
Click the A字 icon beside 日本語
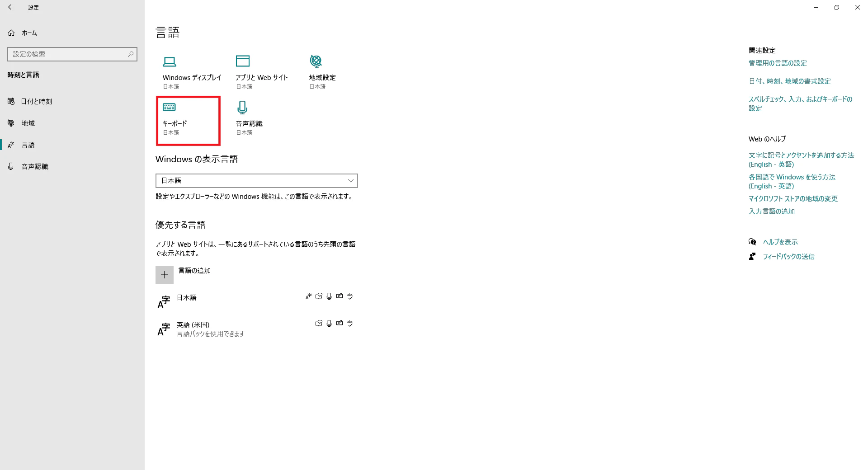(164, 302)
